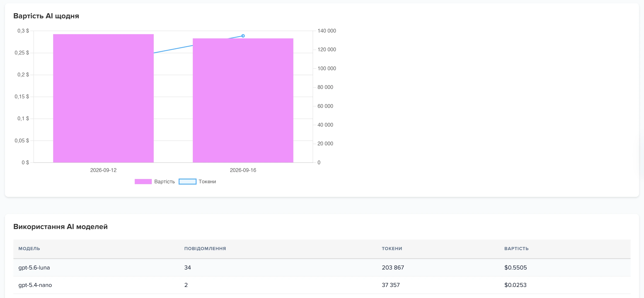Select the gpt-5.6-luna model cell
This screenshot has width=644, height=298.
34,268
